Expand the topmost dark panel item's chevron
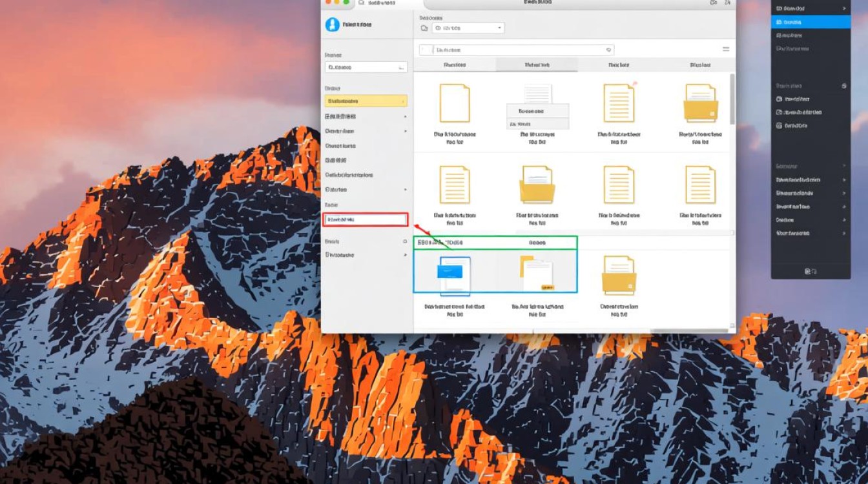Viewport: 868px width, 484px height. pyautogui.click(x=845, y=8)
